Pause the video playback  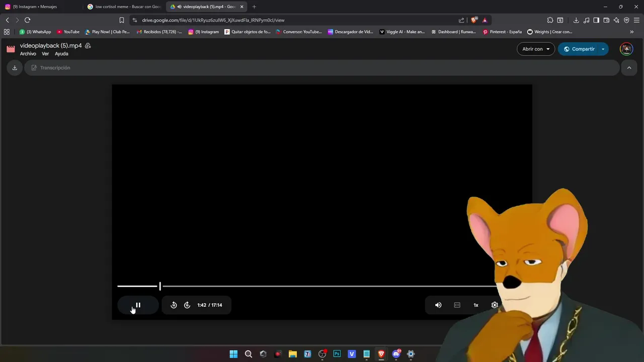pyautogui.click(x=138, y=305)
